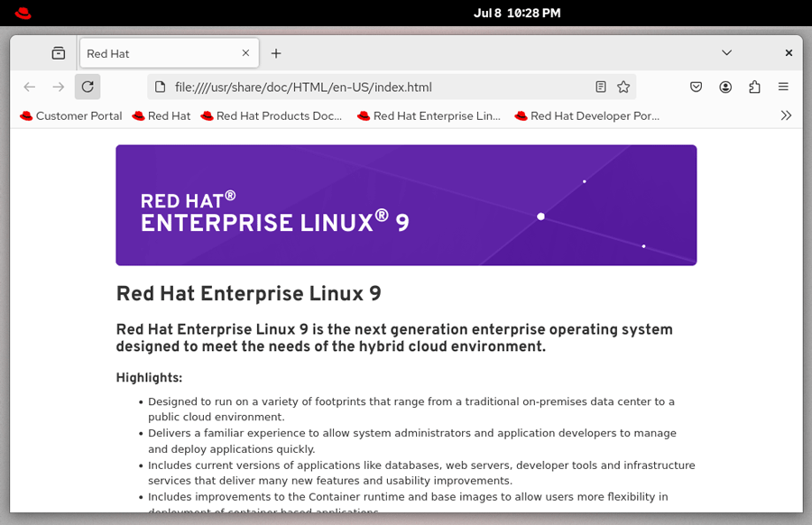Open the Customer Portal bookmark
The width and height of the screenshot is (812, 525).
[x=71, y=116]
